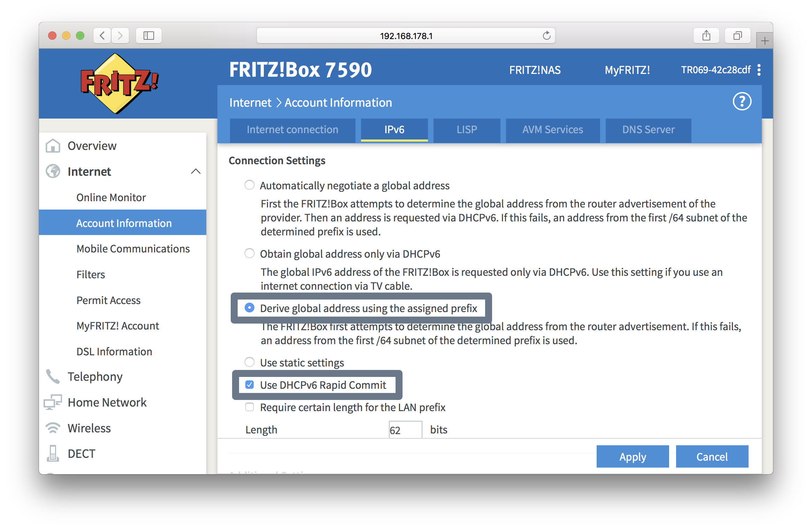This screenshot has width=812, height=530.
Task: Open the help question mark icon
Action: 742,101
